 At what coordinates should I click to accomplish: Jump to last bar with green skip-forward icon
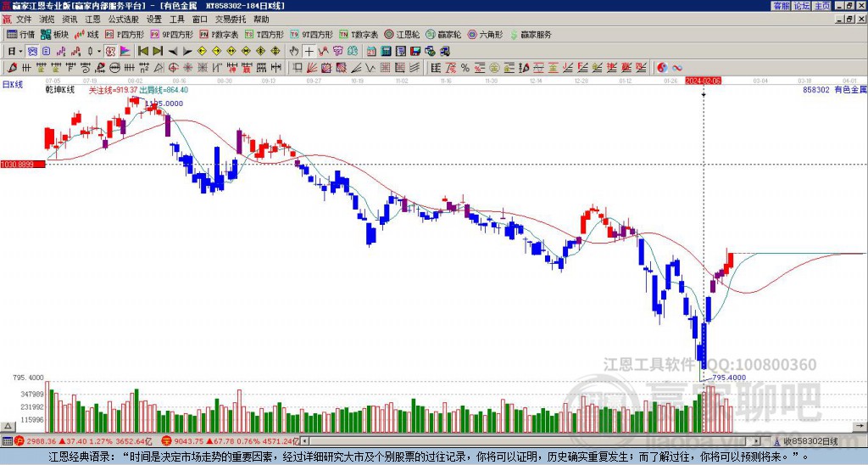[x=158, y=51]
